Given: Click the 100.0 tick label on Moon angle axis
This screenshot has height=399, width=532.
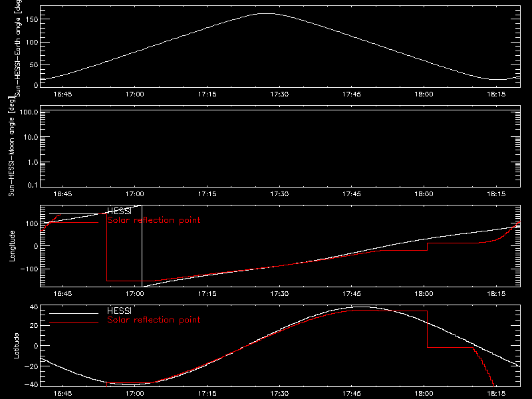Looking at the screenshot, I should point(29,112).
